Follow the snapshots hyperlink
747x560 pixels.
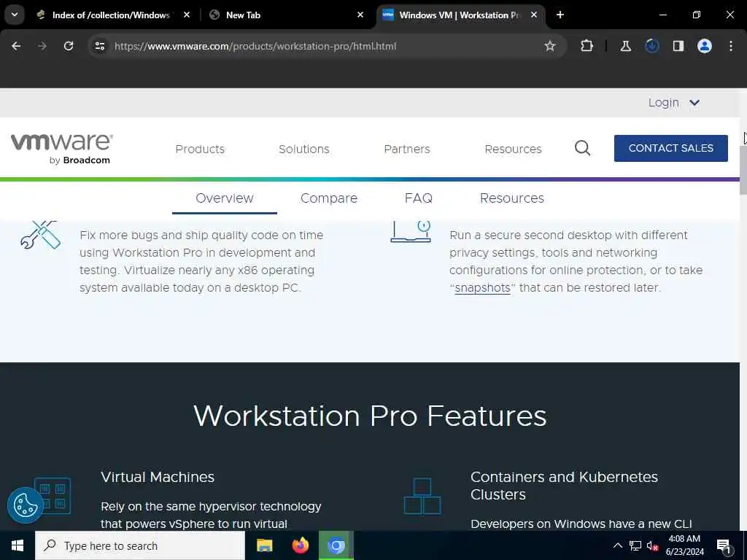pos(482,287)
